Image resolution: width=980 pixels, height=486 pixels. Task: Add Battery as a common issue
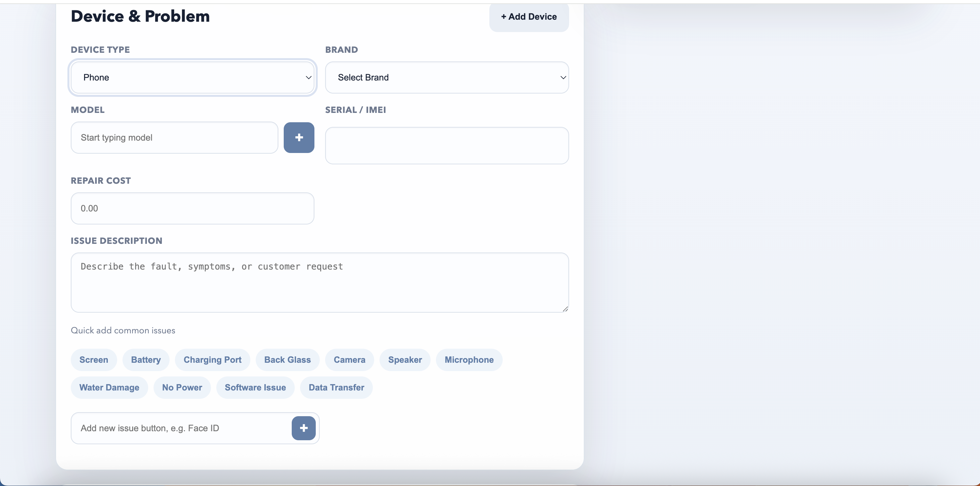pyautogui.click(x=146, y=360)
